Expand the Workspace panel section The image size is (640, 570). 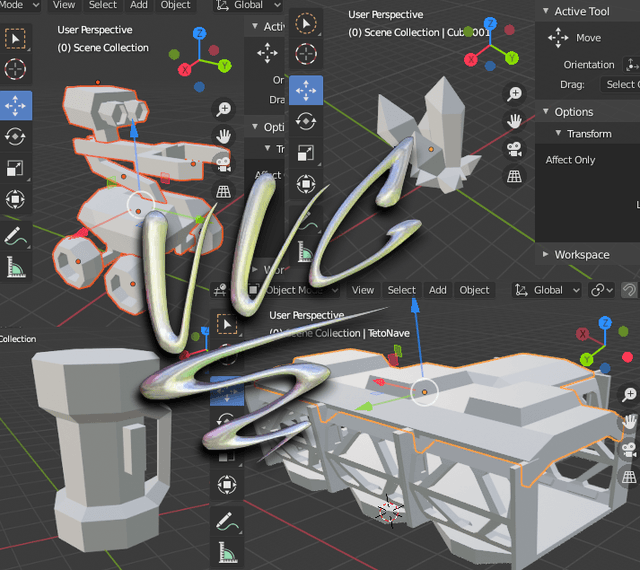click(x=546, y=254)
